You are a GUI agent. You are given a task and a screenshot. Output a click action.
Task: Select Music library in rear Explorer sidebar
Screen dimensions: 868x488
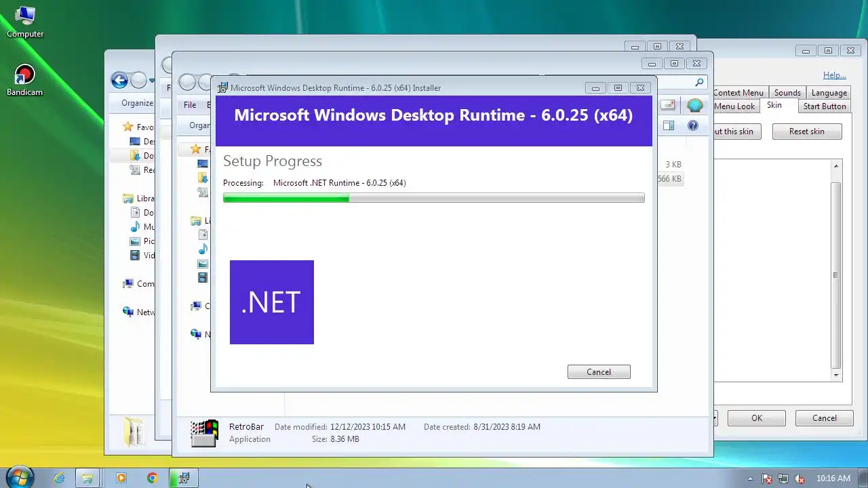click(142, 227)
